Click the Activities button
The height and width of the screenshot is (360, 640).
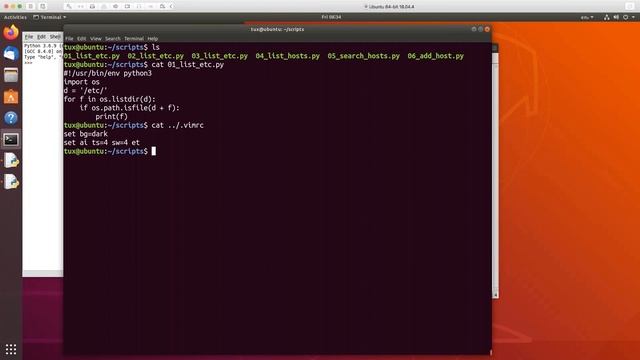click(x=15, y=17)
